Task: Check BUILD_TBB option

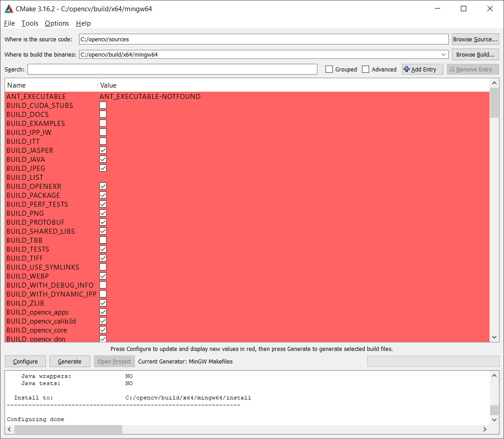Action: 103,240
